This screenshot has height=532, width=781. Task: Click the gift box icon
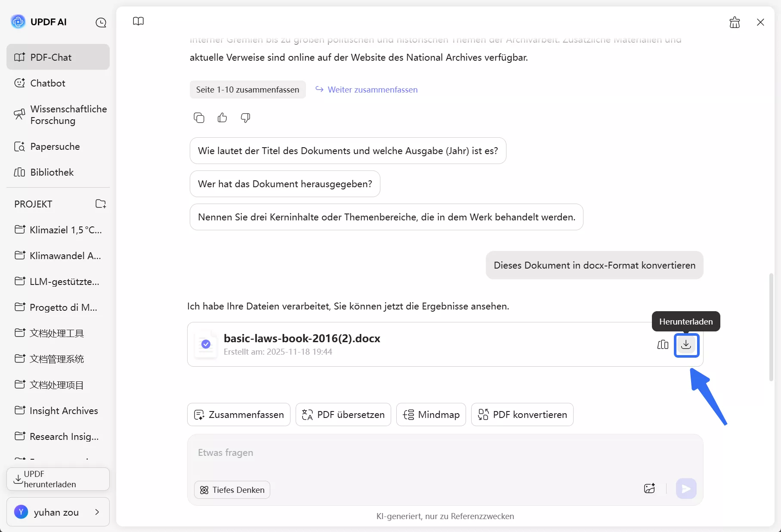pyautogui.click(x=735, y=22)
